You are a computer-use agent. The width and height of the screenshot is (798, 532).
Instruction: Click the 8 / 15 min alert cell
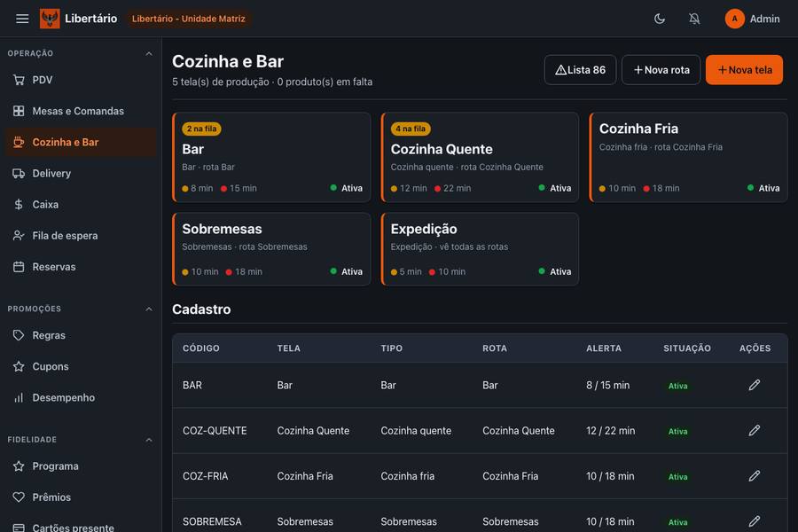coord(607,386)
